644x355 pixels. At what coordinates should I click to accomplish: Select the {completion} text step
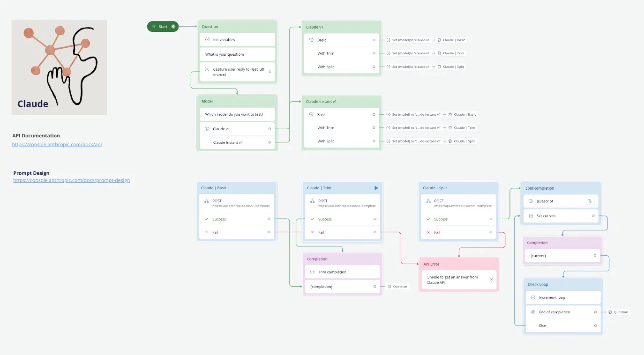(342, 287)
